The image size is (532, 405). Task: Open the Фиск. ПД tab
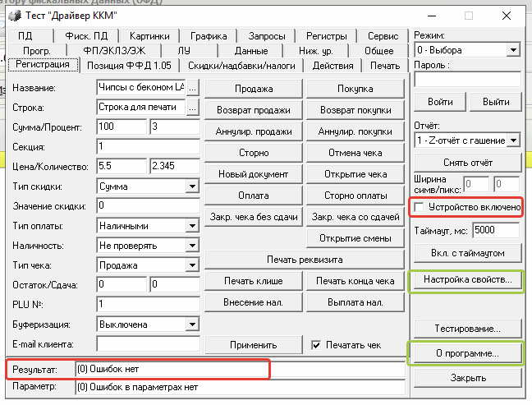pyautogui.click(x=86, y=35)
